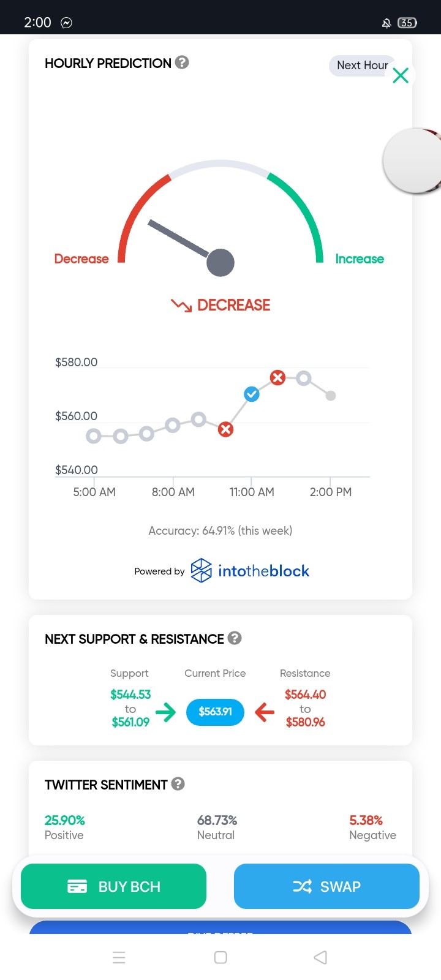Select the blue checkmark chart point
The image size is (441, 980).
coord(252,394)
